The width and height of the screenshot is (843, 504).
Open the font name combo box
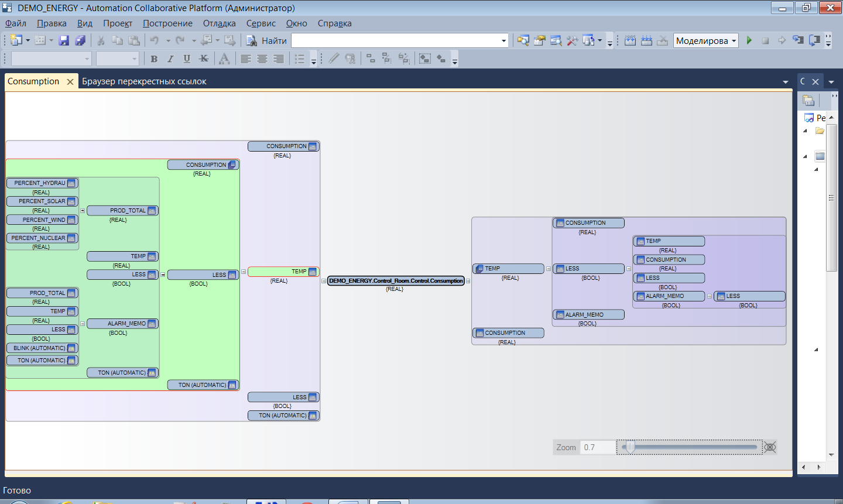[51, 59]
